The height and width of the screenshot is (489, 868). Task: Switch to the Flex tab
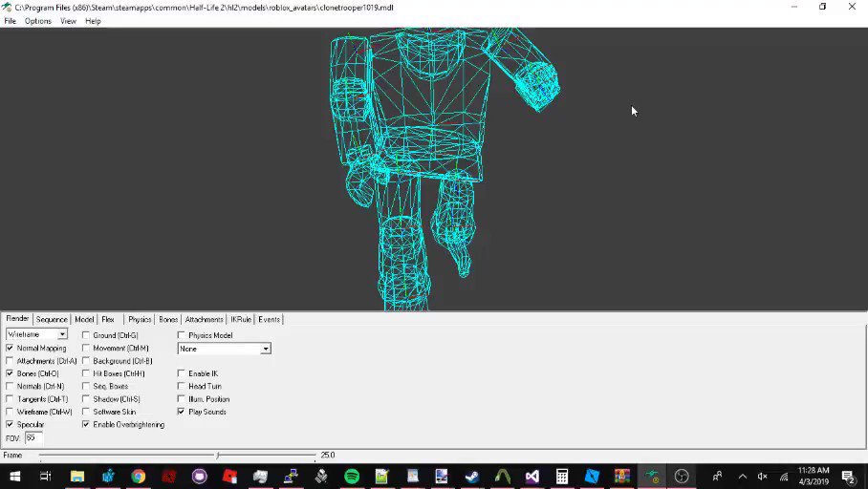[x=108, y=319]
